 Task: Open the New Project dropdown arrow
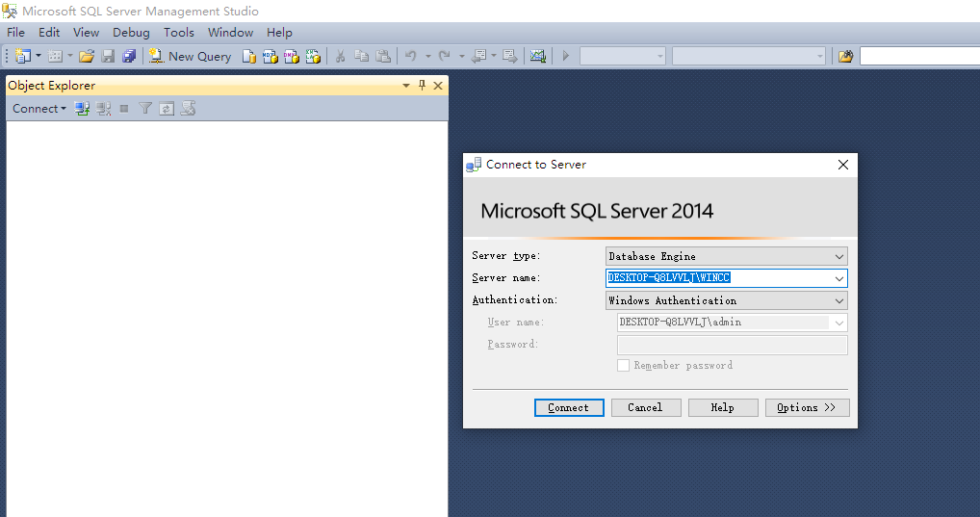pyautogui.click(x=39, y=56)
